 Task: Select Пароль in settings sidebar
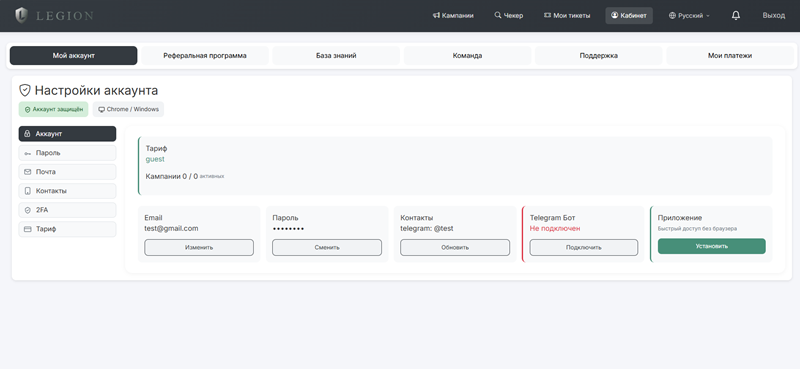[67, 153]
